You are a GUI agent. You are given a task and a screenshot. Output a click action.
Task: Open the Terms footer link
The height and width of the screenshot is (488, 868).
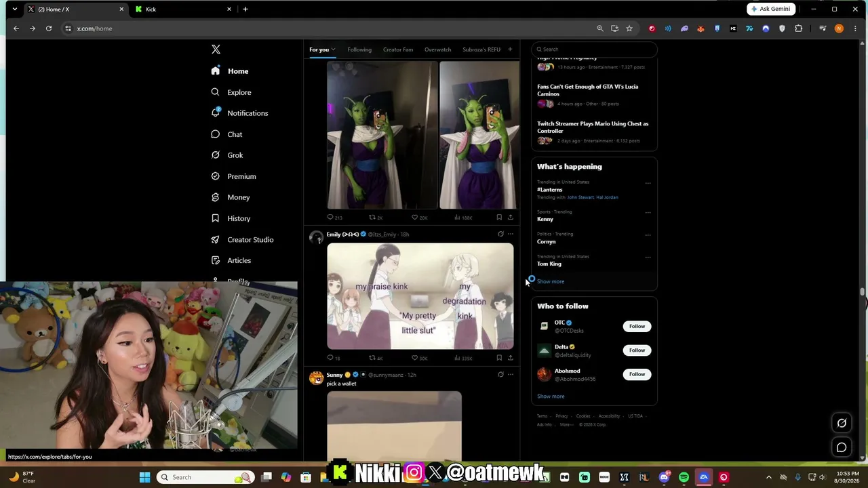[x=542, y=416]
